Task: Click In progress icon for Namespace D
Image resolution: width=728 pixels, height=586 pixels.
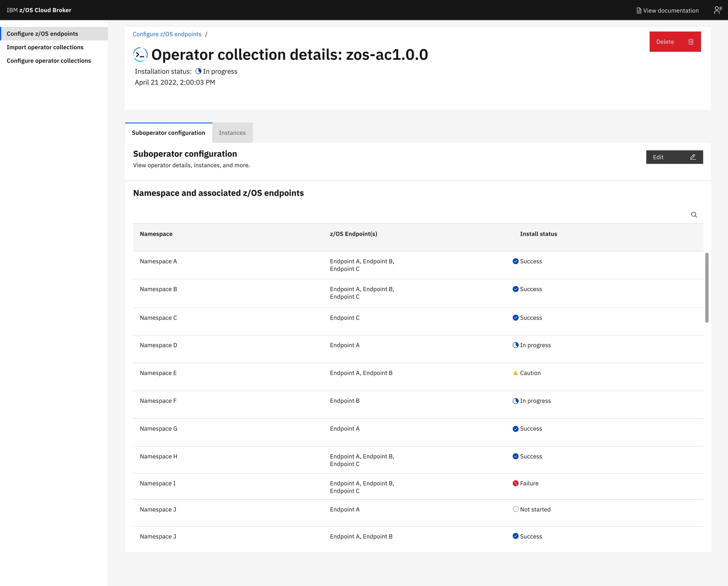Action: tap(515, 345)
